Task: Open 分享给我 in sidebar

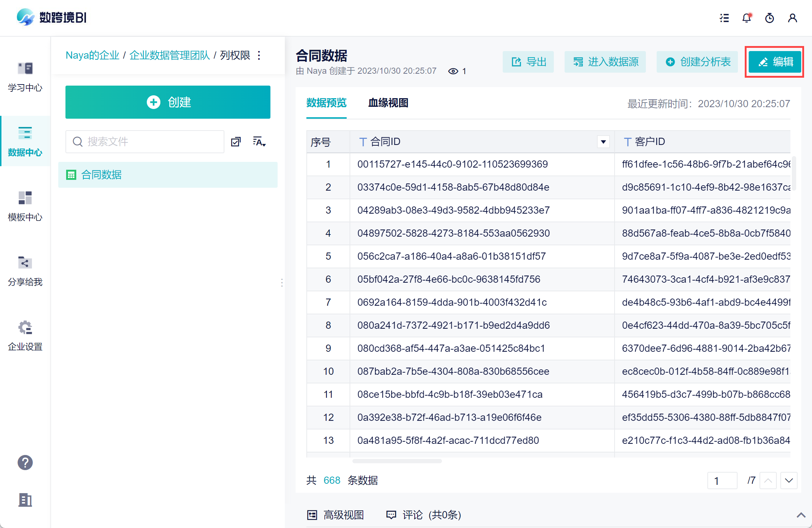Action: tap(25, 271)
